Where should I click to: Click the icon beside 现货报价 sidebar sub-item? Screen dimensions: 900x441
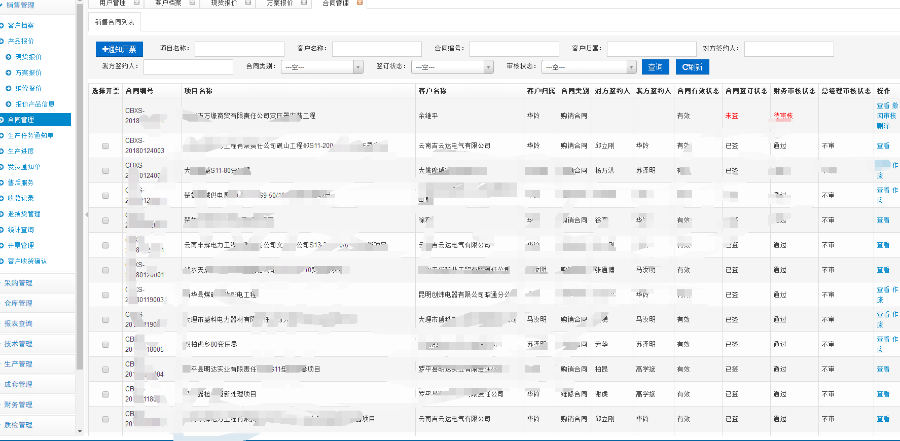click(x=9, y=57)
